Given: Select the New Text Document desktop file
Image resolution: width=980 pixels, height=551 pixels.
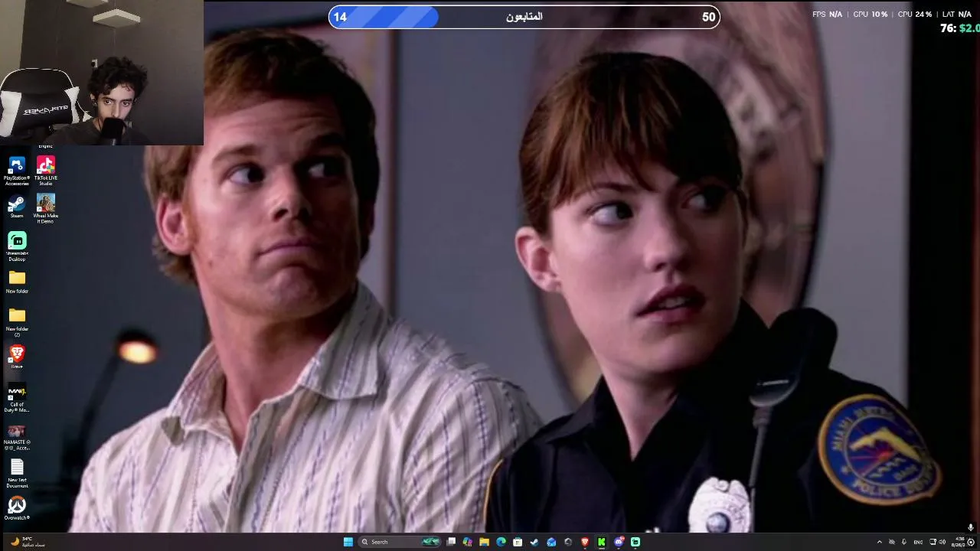Looking at the screenshot, I should pos(17,473).
